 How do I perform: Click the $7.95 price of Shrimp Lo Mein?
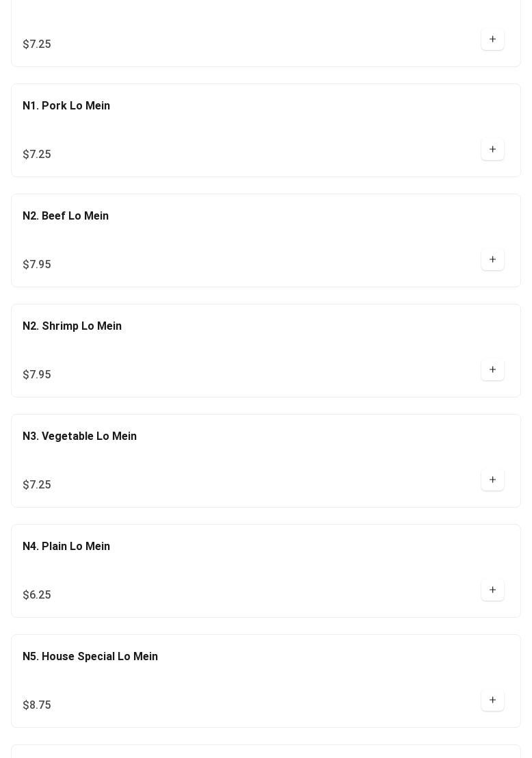click(x=37, y=375)
